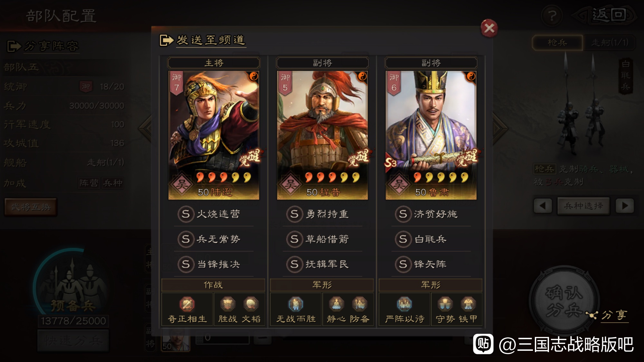Click the 守势 icon
Viewport: 644px width, 362px height.
[x=445, y=304]
